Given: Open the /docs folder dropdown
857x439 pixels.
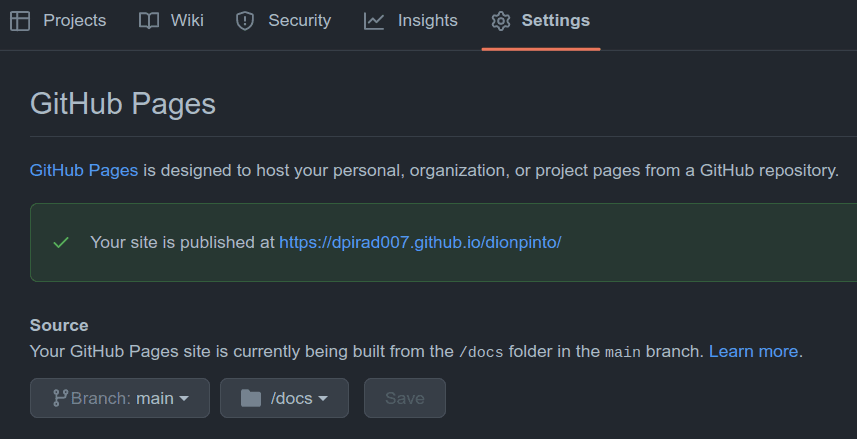Looking at the screenshot, I should (284, 398).
